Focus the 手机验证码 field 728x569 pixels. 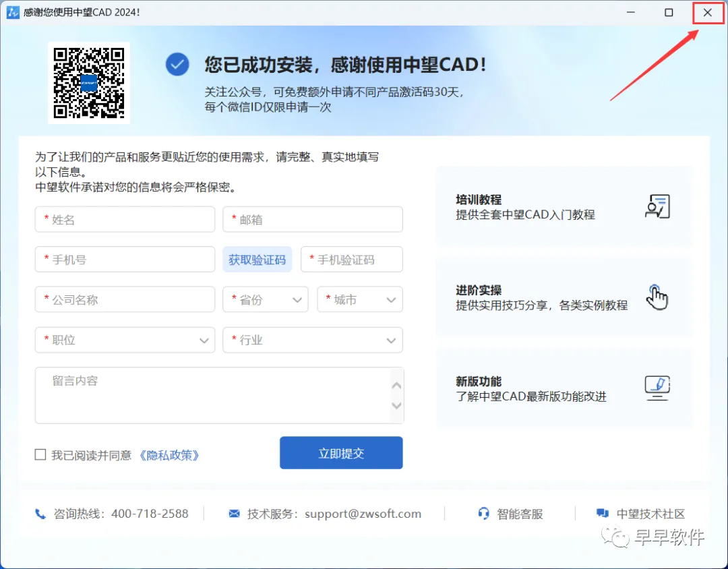(351, 259)
